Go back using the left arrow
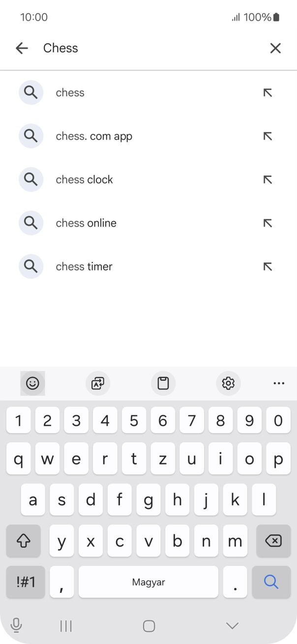The height and width of the screenshot is (644, 297). coord(22,48)
